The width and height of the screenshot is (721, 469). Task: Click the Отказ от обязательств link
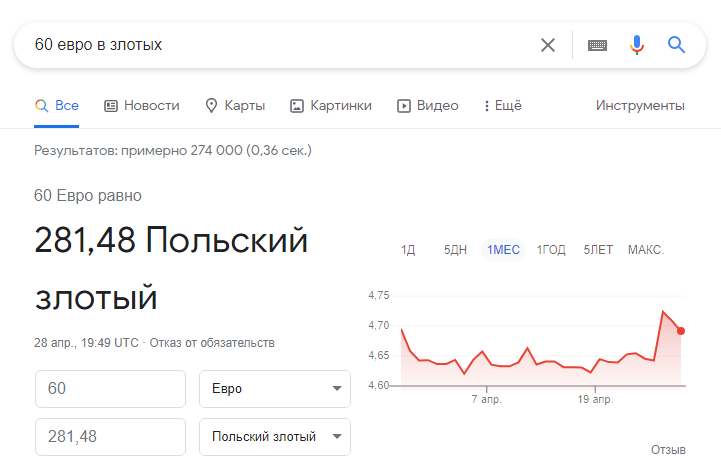pos(212,343)
